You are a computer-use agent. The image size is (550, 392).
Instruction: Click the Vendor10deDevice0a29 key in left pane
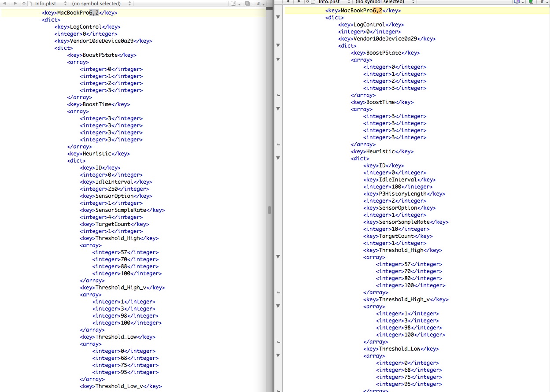103,41
